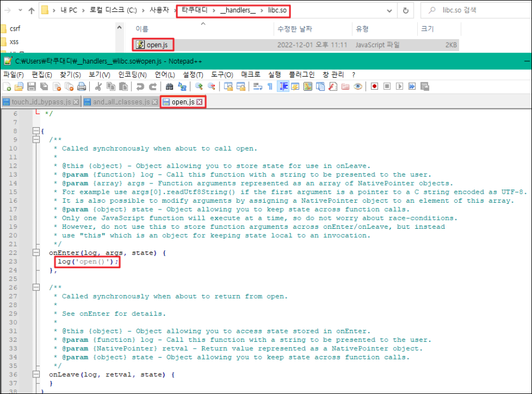Collapse the comment block at line 9

[x=36, y=140]
